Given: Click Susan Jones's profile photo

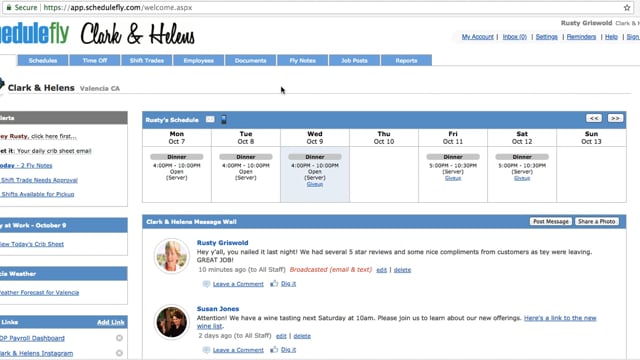Looking at the screenshot, I should coord(171,322).
